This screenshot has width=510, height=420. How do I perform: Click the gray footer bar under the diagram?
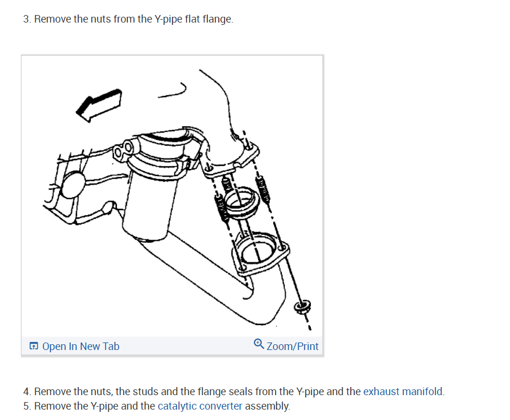(172, 346)
